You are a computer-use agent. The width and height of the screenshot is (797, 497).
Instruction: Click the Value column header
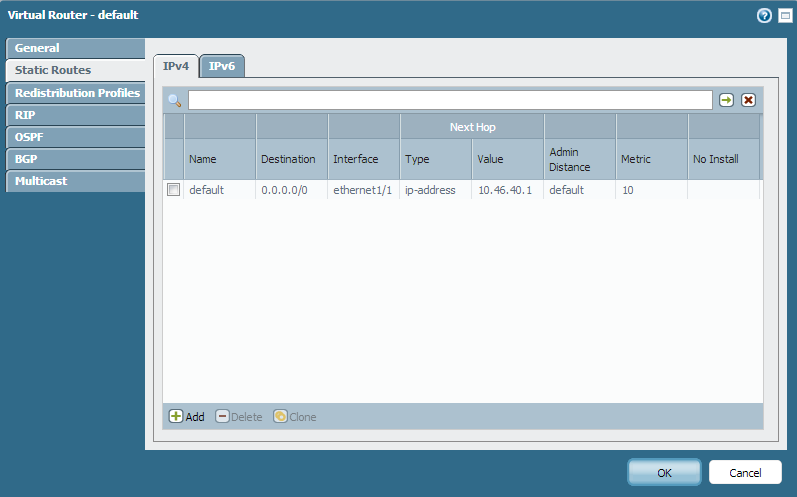point(508,159)
